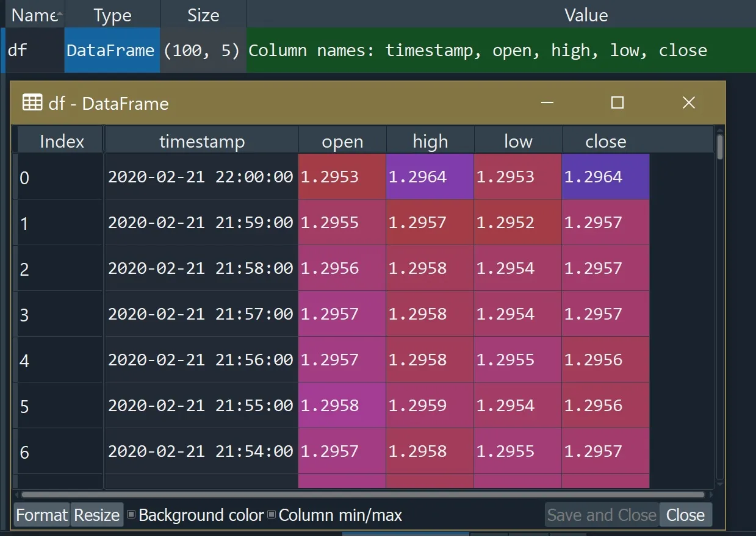Select row index 4 header
Viewport: 756px width, 538px height.
tap(59, 360)
